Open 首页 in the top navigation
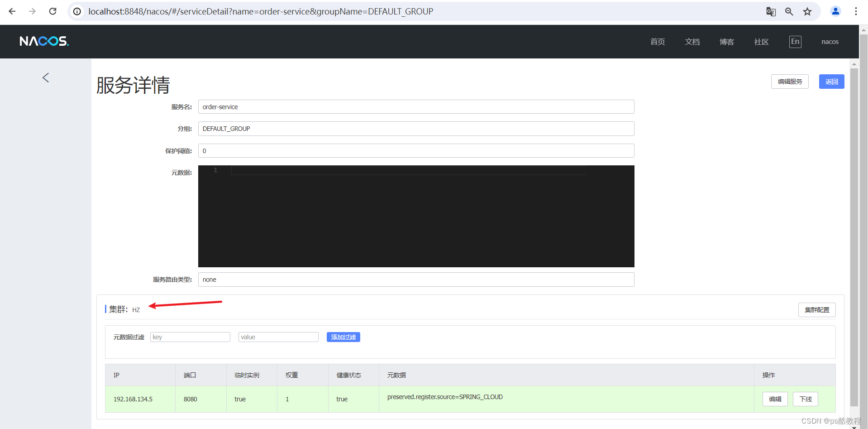Image resolution: width=868 pixels, height=429 pixels. click(x=658, y=42)
